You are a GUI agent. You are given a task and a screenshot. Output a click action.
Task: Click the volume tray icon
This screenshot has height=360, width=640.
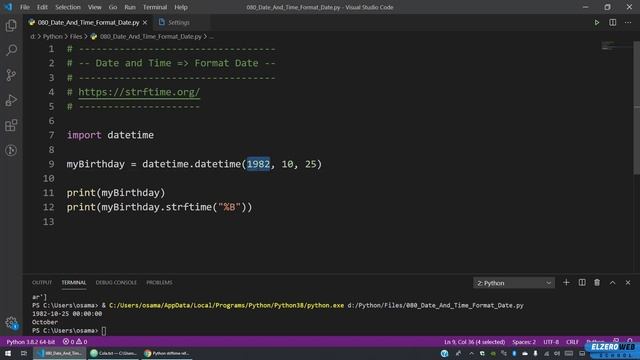557,353
